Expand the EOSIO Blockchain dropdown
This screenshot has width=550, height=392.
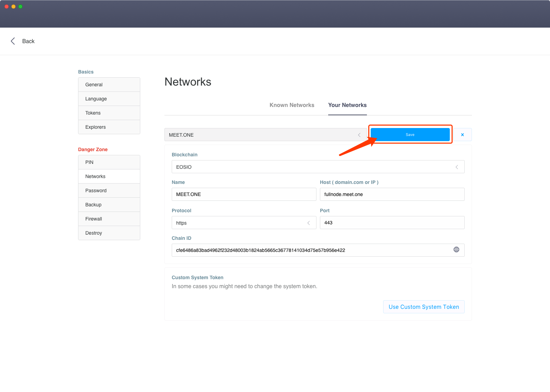click(318, 167)
